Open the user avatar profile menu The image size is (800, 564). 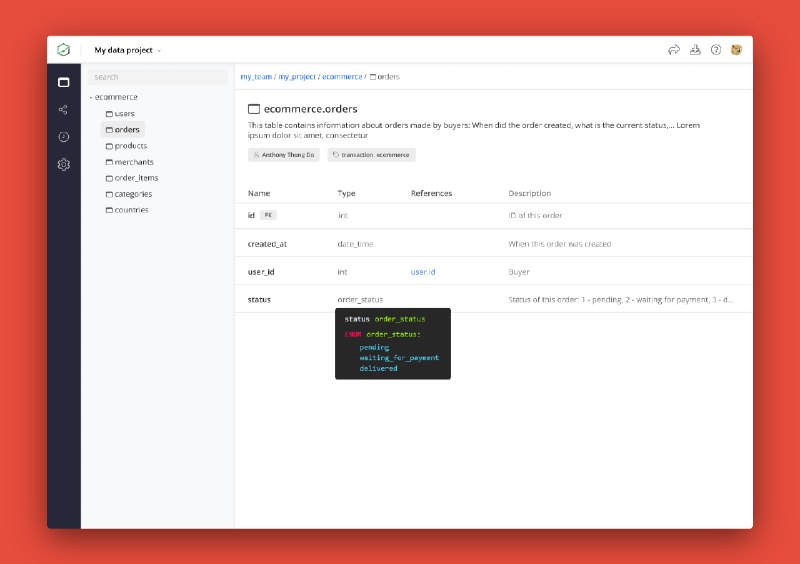tap(737, 49)
